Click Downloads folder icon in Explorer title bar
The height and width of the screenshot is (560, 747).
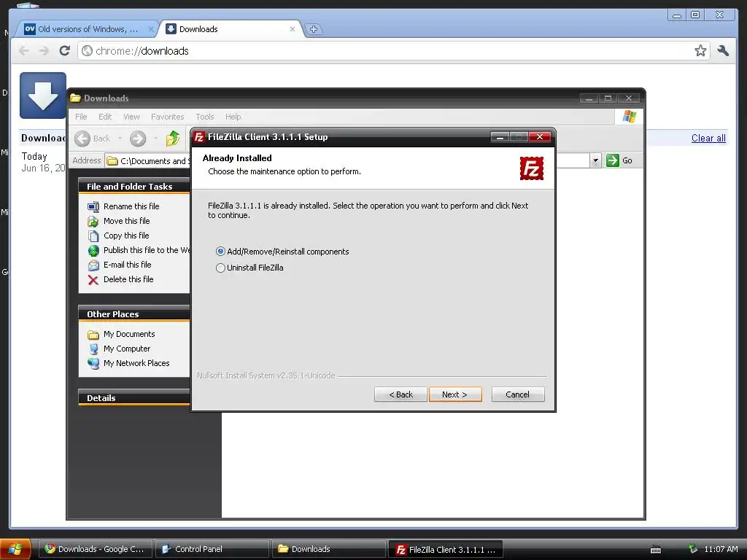coord(75,98)
